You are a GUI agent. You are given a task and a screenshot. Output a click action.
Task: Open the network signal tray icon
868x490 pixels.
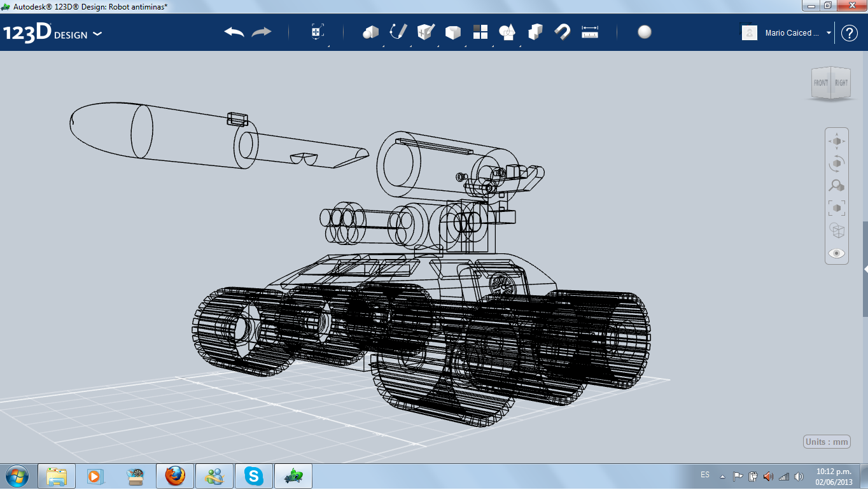[x=784, y=476]
